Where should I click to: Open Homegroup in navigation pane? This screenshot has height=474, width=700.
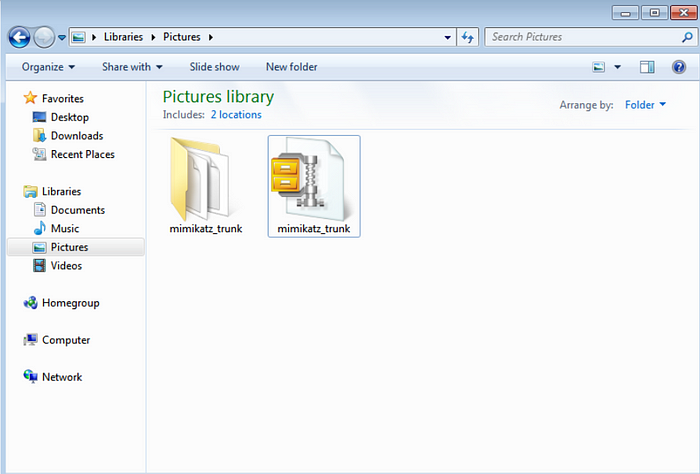[71, 303]
